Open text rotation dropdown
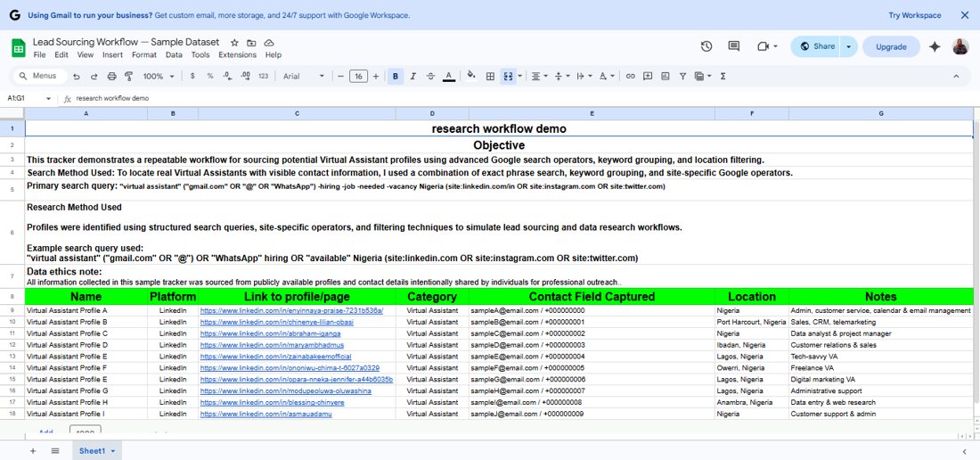Viewport: 980px width, 460px height. pos(606,77)
